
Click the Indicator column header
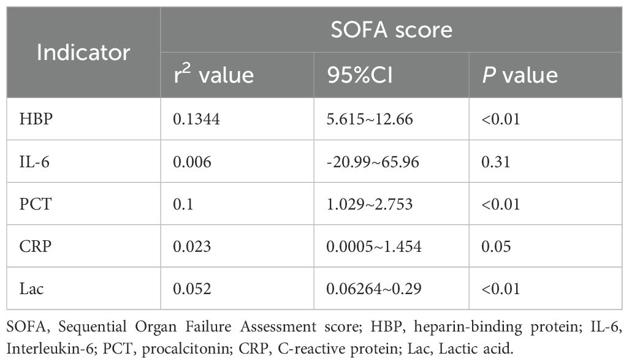83,53
